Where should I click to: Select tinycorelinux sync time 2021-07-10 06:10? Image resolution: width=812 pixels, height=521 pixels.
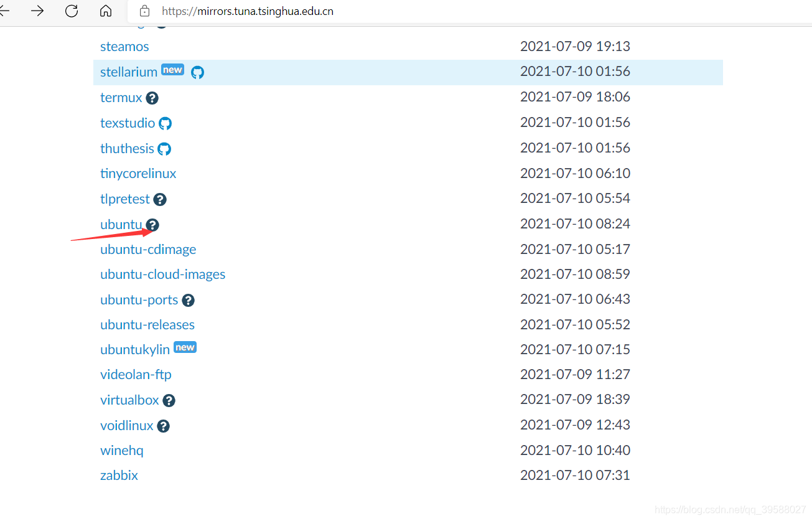tap(575, 172)
